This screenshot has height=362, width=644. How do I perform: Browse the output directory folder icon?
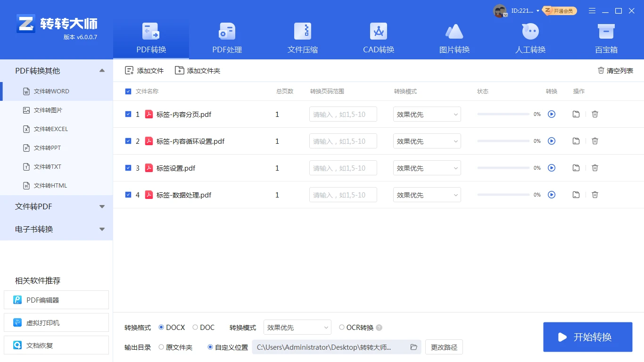pos(414,347)
